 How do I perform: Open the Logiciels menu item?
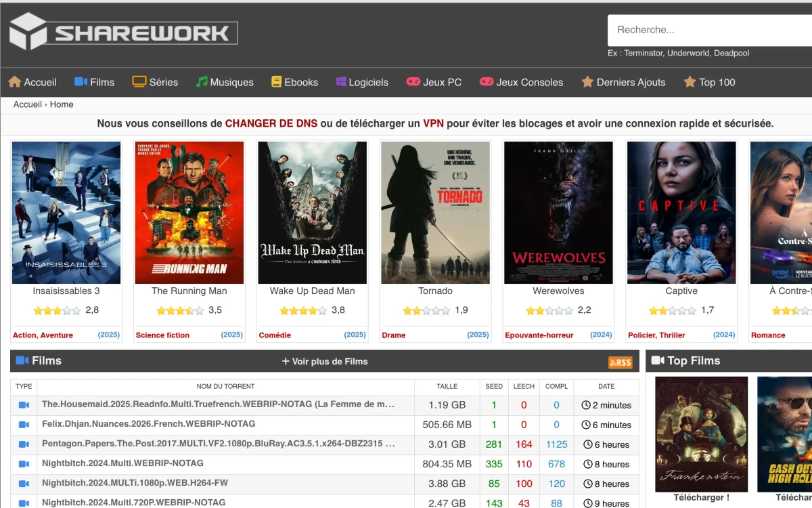click(362, 82)
